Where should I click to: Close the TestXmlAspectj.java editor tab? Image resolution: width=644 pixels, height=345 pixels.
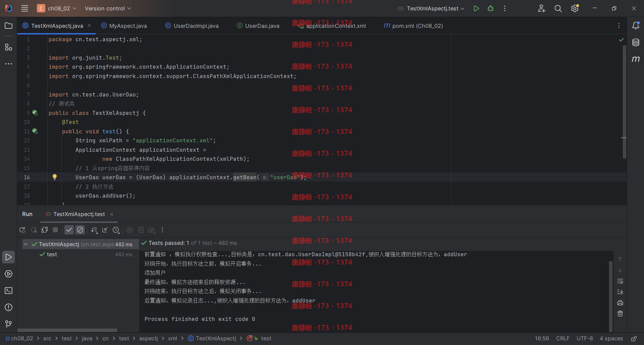coord(89,25)
